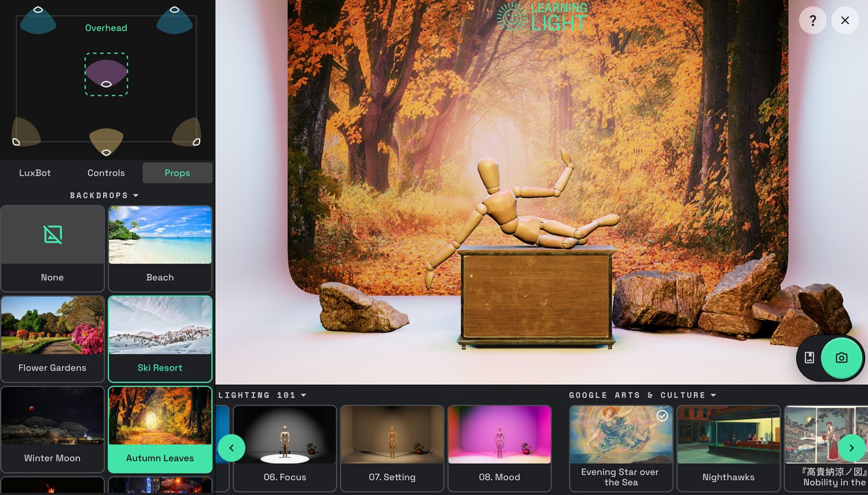Screen dimensions: 868x495
Task: Select the upper-right teal light
Action: (175, 20)
